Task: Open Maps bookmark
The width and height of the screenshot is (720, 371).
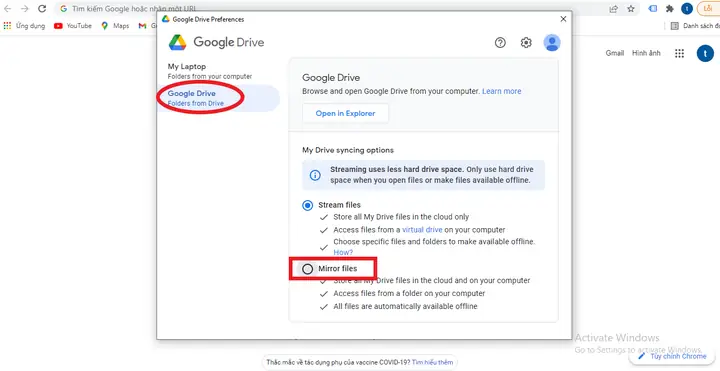Action: [x=115, y=26]
